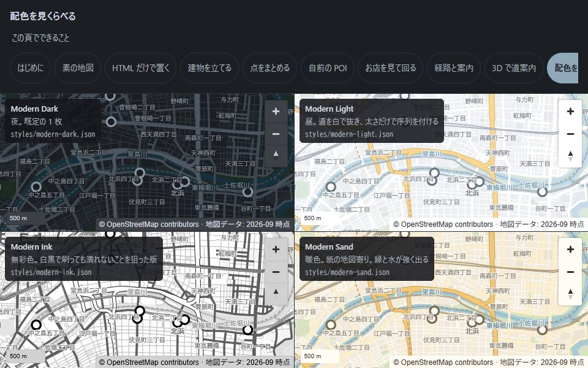This screenshot has height=368, width=588.
Task: Click the Modern Ink title label
Action: coord(31,247)
